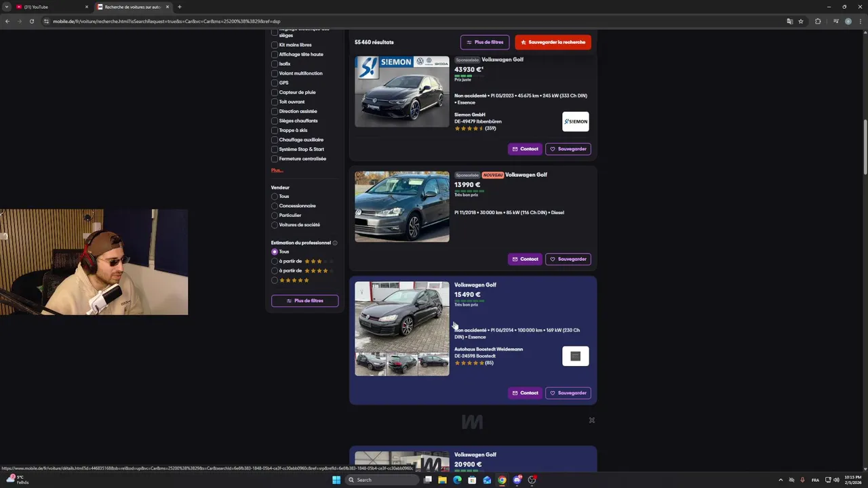868x488 pixels.
Task: Open the Chrome profile avatar
Action: point(848,21)
